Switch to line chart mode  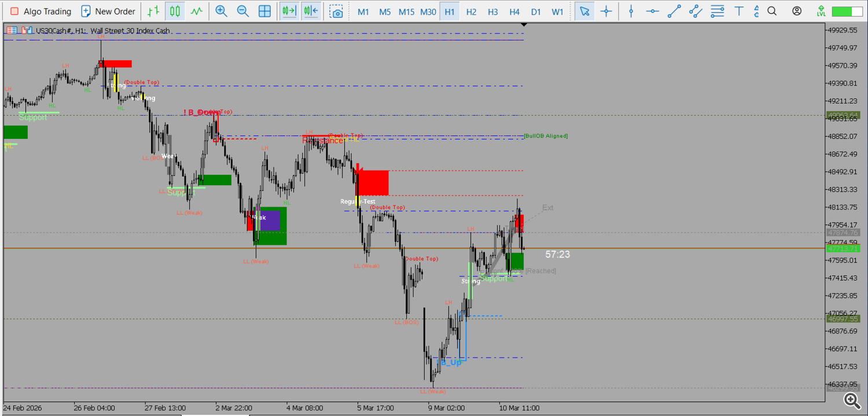[197, 11]
